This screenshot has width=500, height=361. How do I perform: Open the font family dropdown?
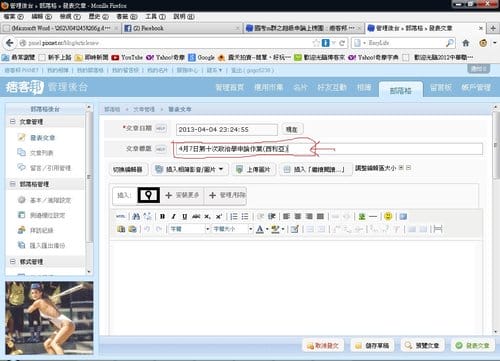pyautogui.click(x=190, y=229)
